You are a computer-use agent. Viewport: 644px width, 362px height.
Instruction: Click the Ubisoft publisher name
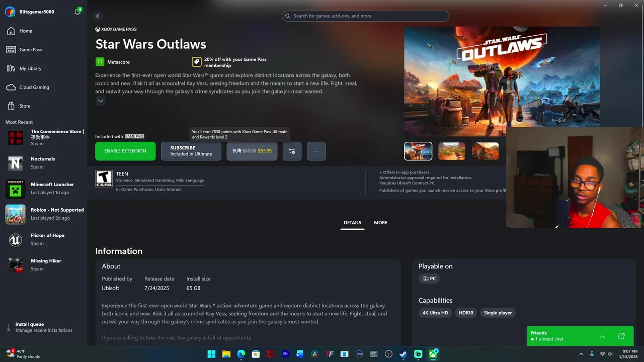pos(111,289)
